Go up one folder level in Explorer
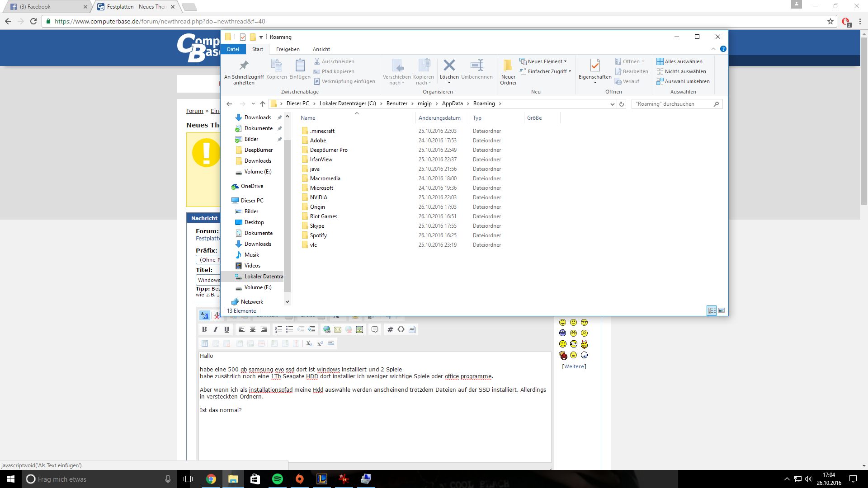 coord(263,104)
